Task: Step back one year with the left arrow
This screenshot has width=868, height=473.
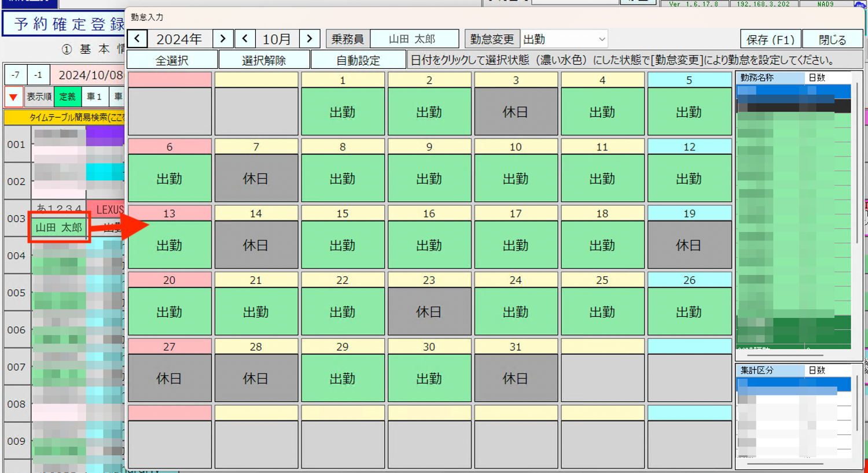Action: 137,39
